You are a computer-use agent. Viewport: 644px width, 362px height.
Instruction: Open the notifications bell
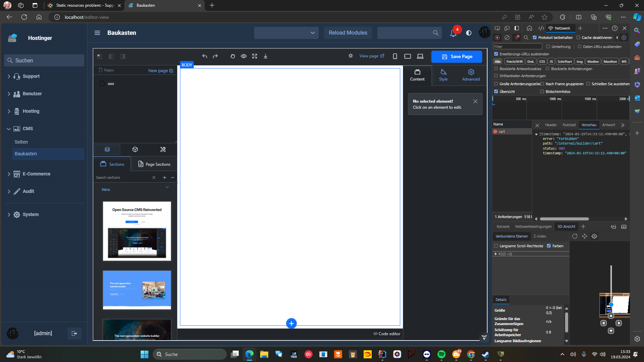coord(453,33)
